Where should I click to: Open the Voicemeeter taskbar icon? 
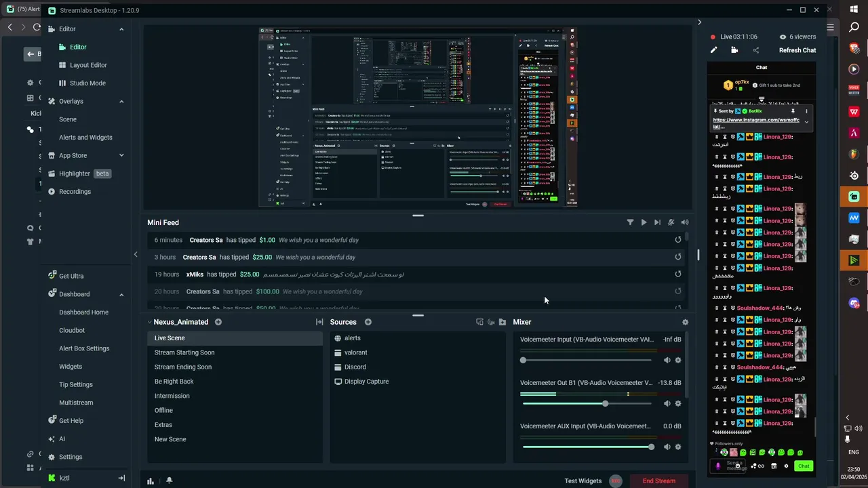(854, 91)
